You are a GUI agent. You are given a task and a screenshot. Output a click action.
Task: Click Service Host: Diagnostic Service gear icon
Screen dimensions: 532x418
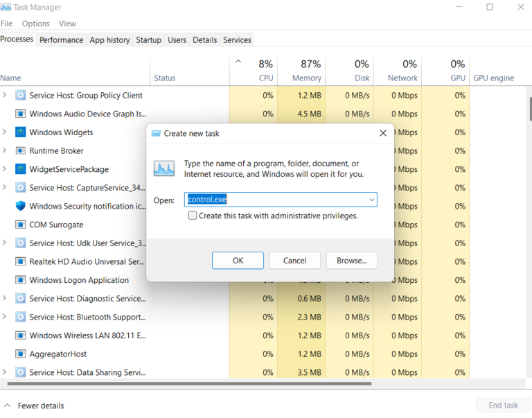tap(20, 298)
